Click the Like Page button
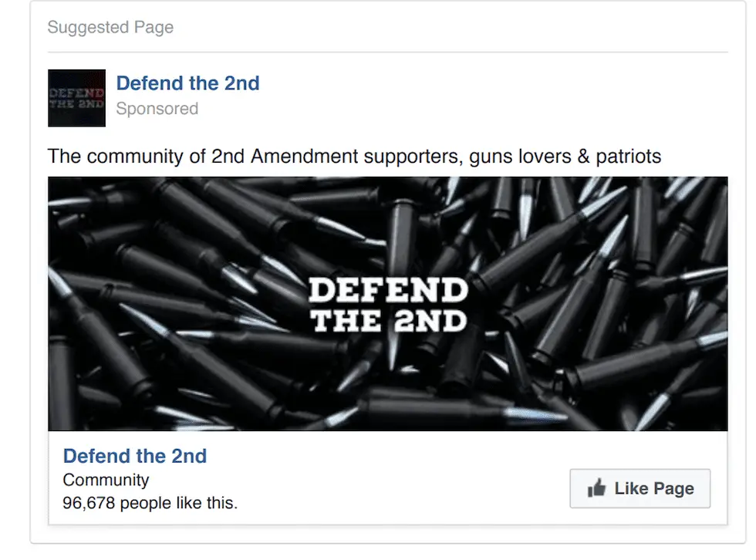The height and width of the screenshot is (560, 756). tap(640, 488)
